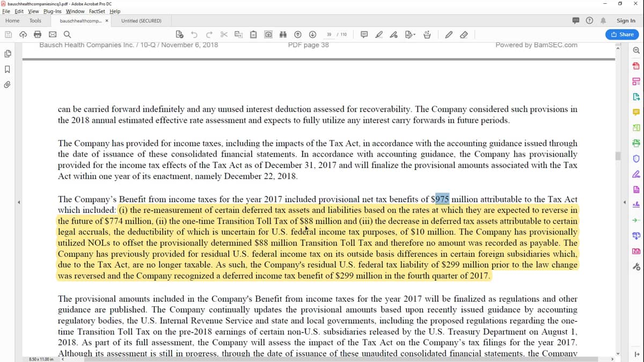Click the Paste clipboard icon
The height and width of the screenshot is (362, 644).
253,34
